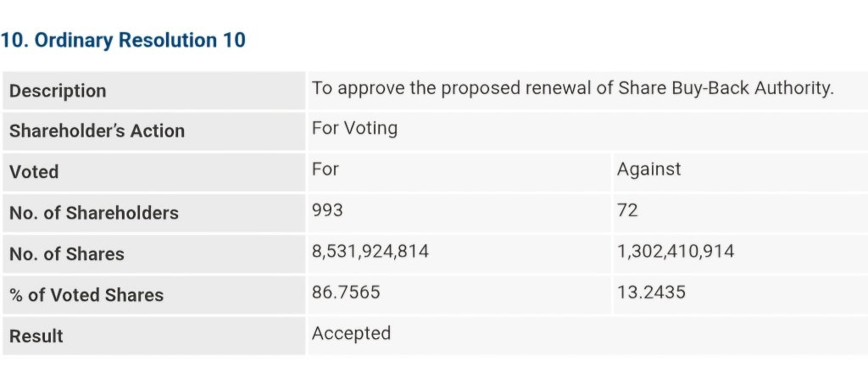
Task: Select the Shareholder's Action label
Action: point(97,131)
